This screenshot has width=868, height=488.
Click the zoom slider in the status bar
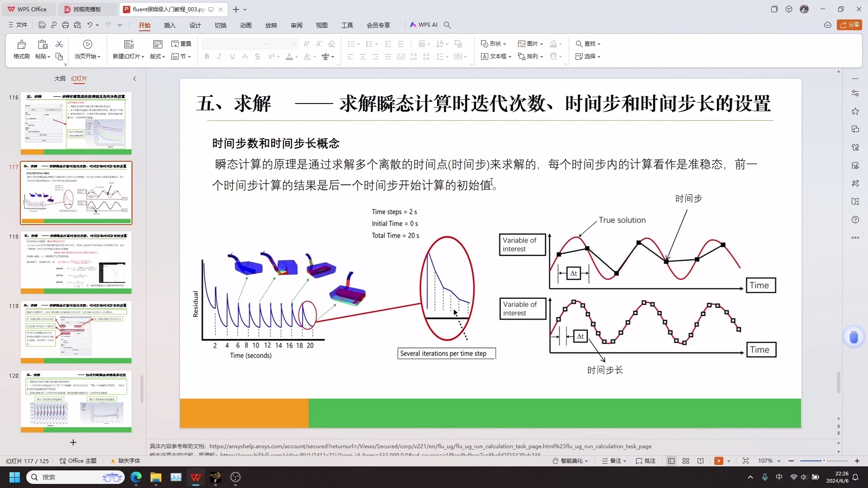point(824,460)
